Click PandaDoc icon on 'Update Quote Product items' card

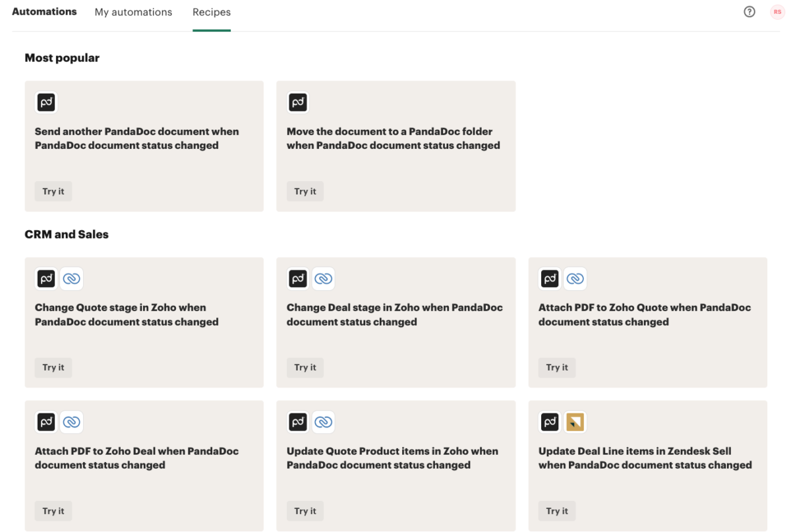pos(298,422)
